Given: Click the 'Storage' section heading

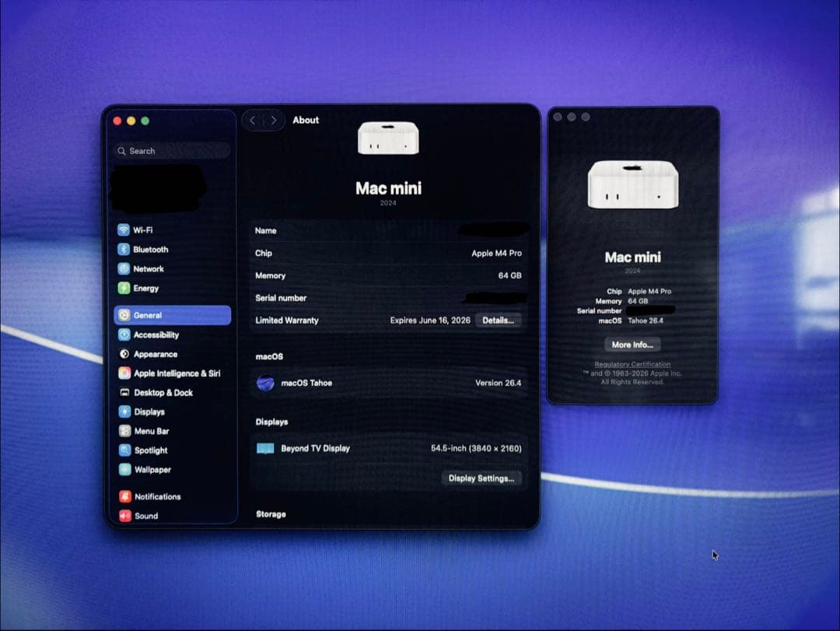Looking at the screenshot, I should [271, 514].
